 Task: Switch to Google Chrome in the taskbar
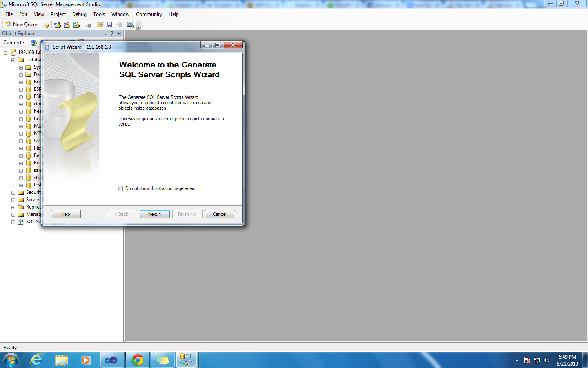pyautogui.click(x=138, y=360)
